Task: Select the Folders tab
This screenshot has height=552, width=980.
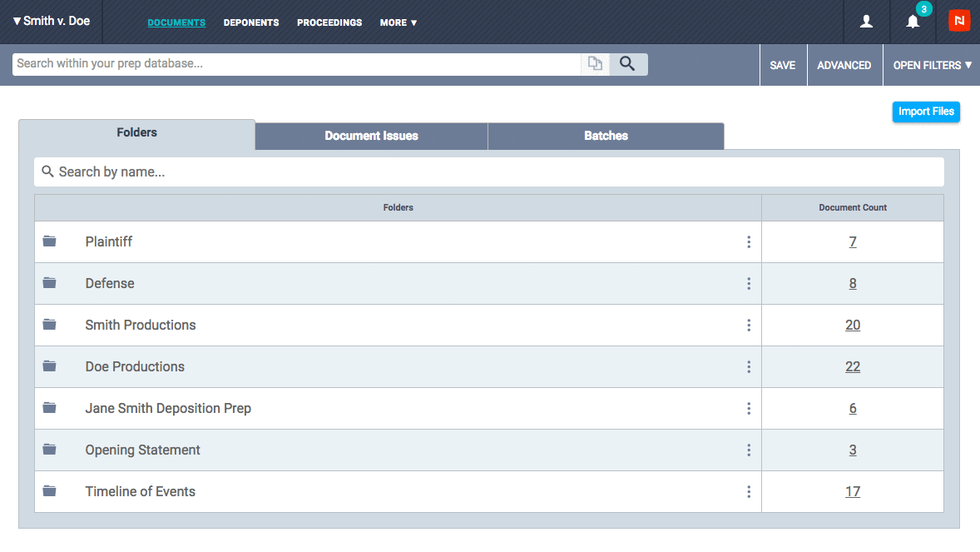Action: tap(137, 134)
